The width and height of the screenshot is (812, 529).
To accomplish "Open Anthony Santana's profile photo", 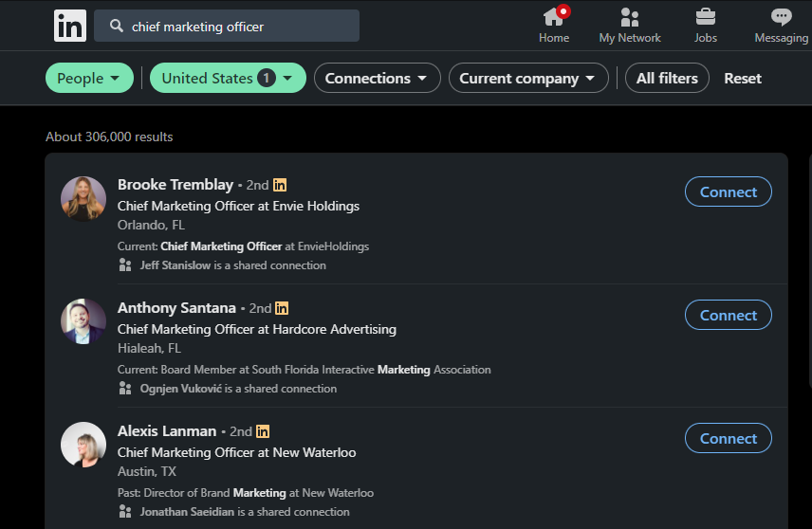I will (83, 321).
